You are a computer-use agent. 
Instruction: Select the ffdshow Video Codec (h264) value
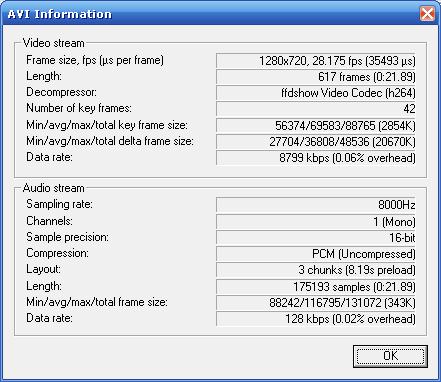point(316,93)
